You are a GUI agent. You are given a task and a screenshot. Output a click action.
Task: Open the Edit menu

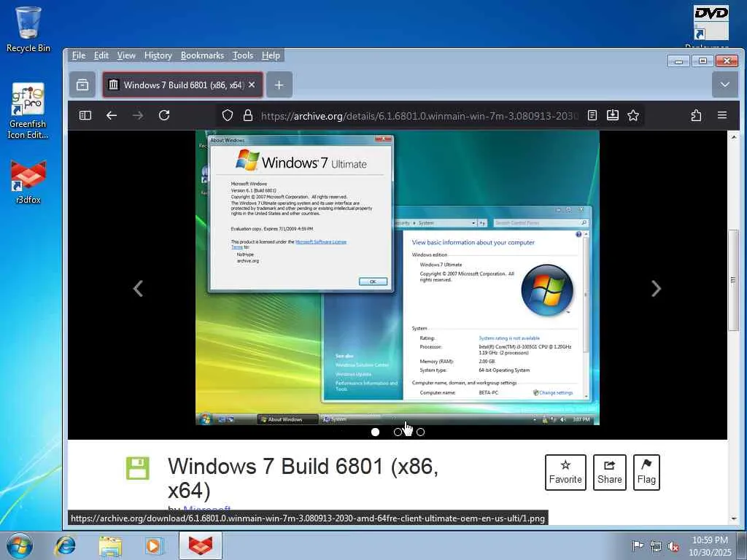[101, 55]
